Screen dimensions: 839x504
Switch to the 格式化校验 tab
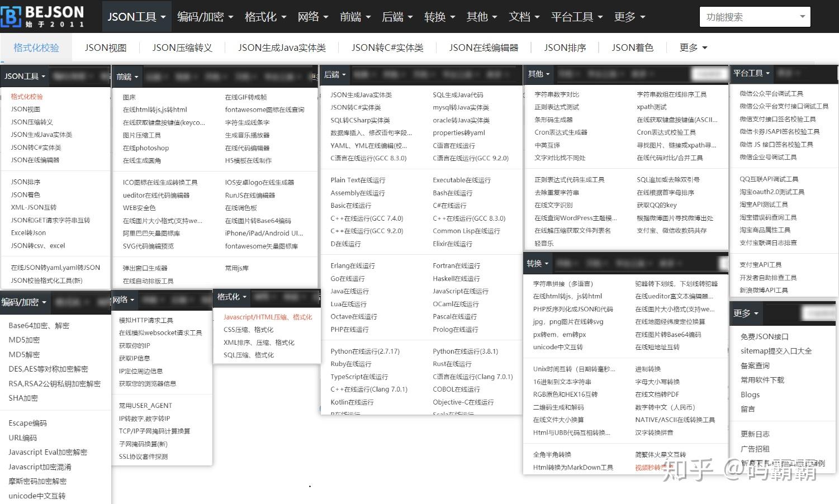tap(36, 48)
